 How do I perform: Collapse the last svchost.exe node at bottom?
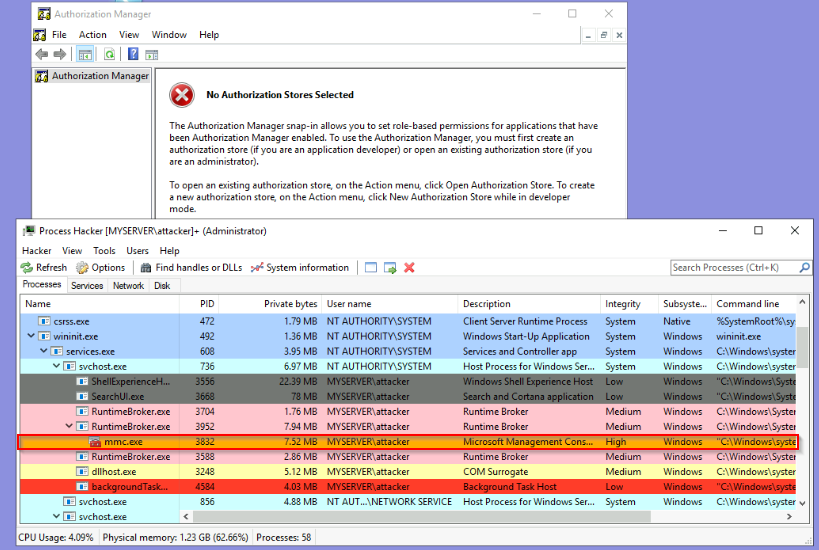pyautogui.click(x=56, y=516)
